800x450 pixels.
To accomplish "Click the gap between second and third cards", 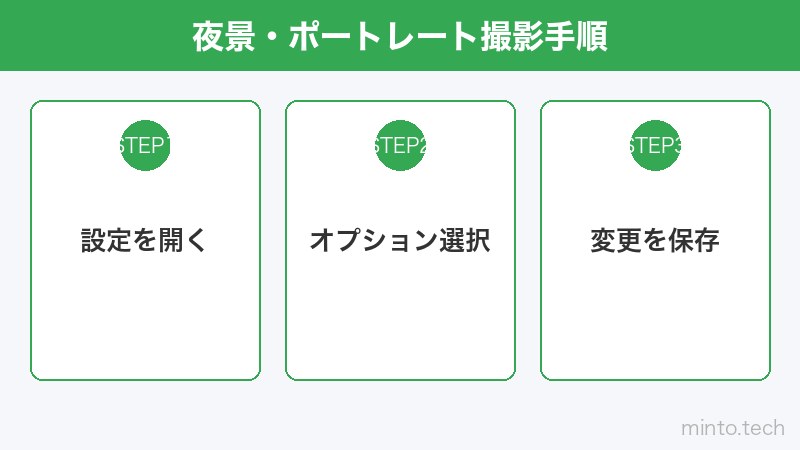I will coord(528,240).
